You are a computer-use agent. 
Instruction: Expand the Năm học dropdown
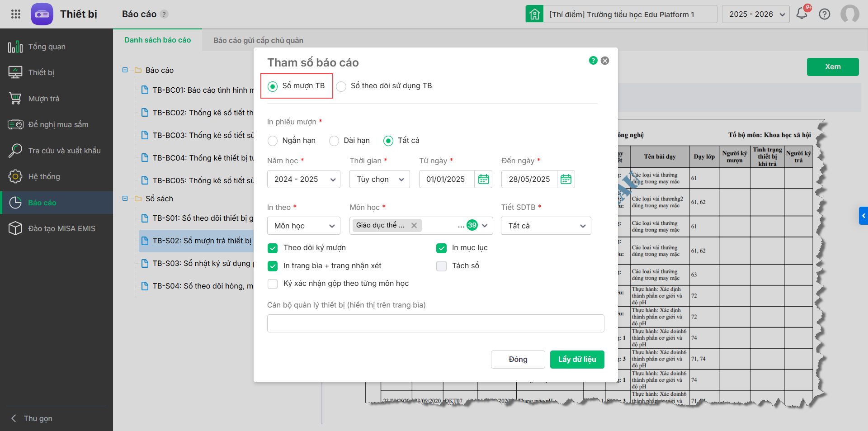tap(303, 180)
